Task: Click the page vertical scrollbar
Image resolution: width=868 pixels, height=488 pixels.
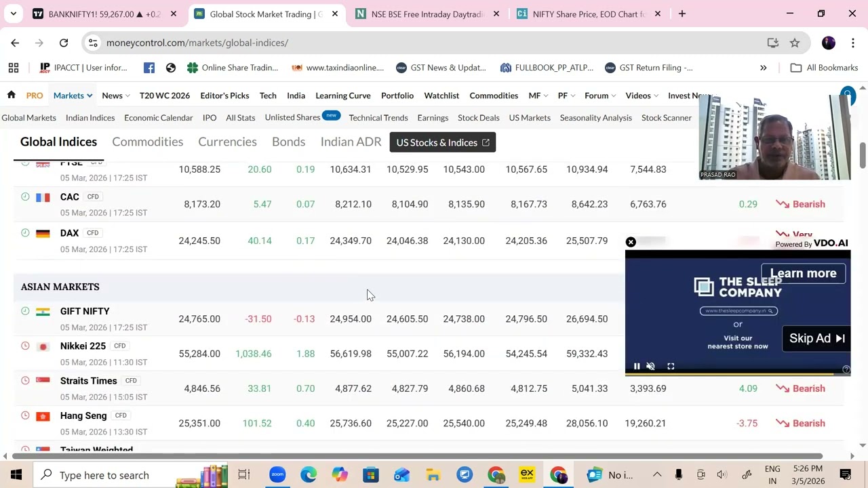Action: [863, 156]
